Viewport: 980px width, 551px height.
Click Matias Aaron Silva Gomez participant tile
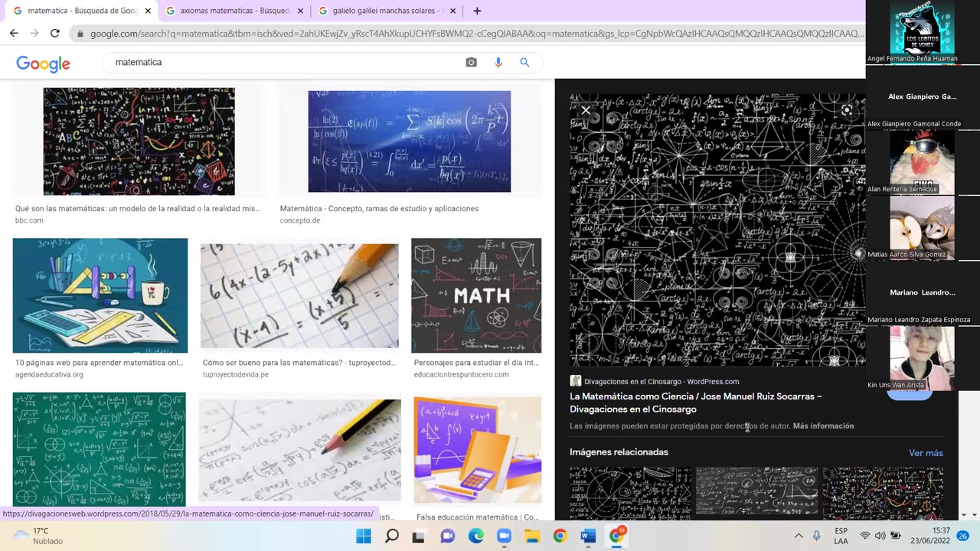[923, 228]
